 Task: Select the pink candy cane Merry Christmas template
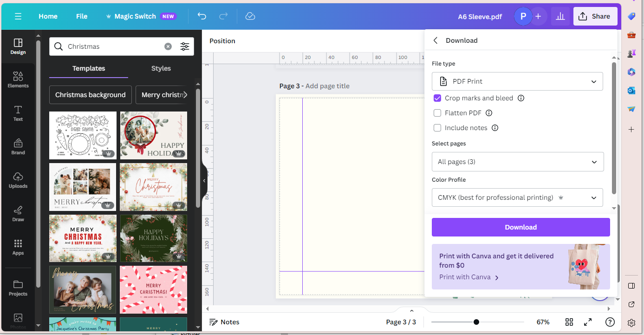153,289
